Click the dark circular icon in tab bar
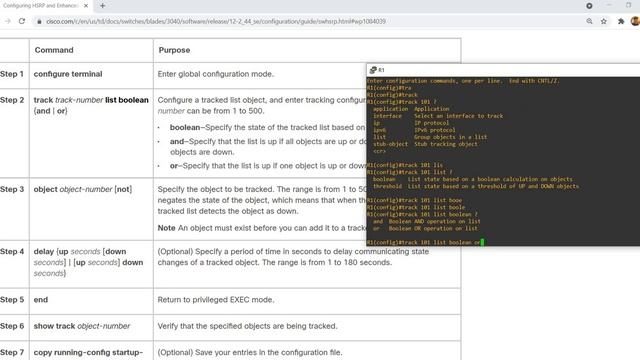Screen dimensions: 640x360 pos(589,6)
